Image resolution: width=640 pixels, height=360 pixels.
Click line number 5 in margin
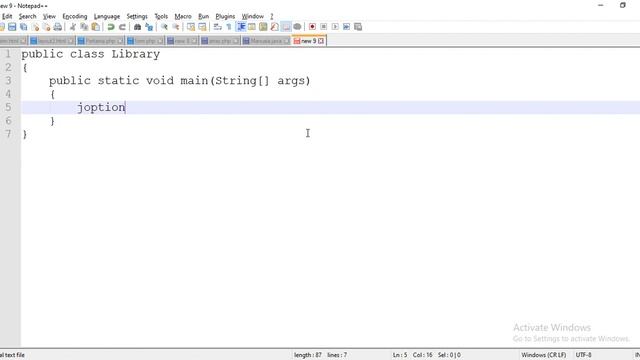pyautogui.click(x=8, y=107)
